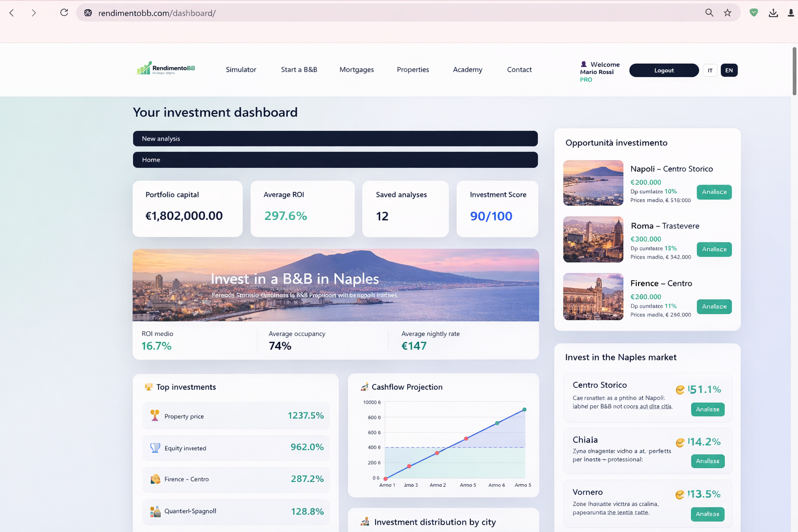This screenshot has height=532, width=798.
Task: Click the browser back arrow
Action: coord(12,12)
